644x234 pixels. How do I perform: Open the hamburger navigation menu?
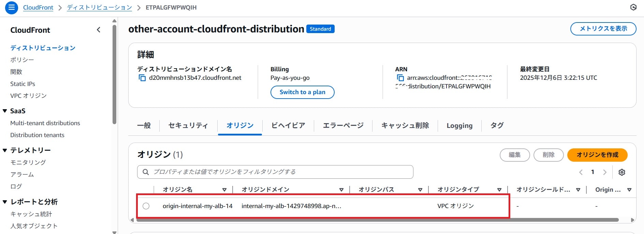click(11, 8)
